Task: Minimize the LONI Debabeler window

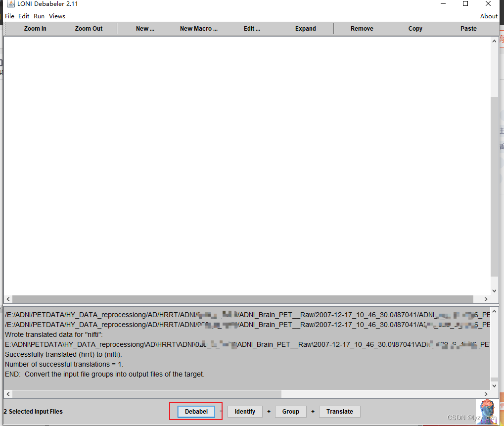Action: tap(443, 4)
